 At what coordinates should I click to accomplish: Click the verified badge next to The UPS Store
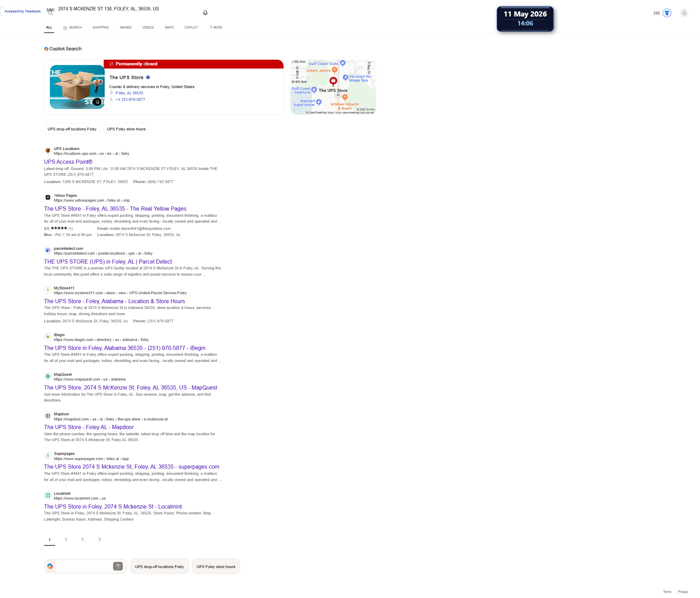click(148, 77)
